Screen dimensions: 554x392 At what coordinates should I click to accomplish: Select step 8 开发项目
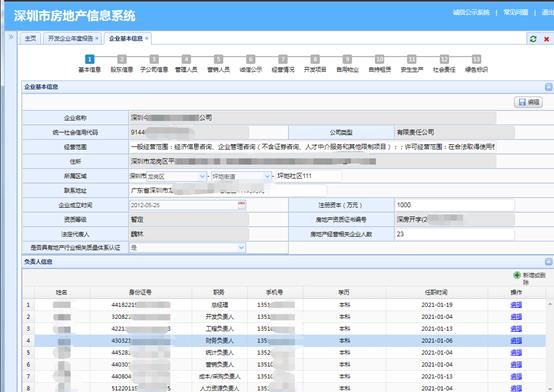(315, 64)
